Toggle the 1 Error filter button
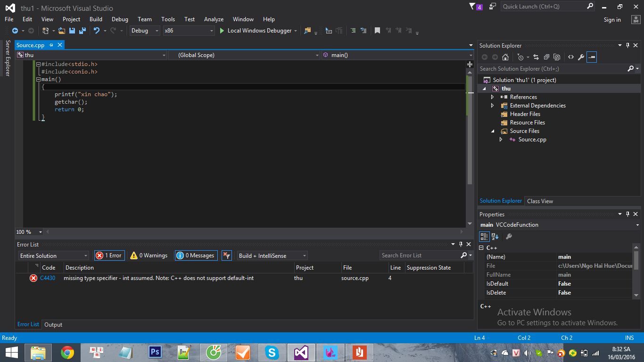The image size is (644, 362). (x=109, y=255)
